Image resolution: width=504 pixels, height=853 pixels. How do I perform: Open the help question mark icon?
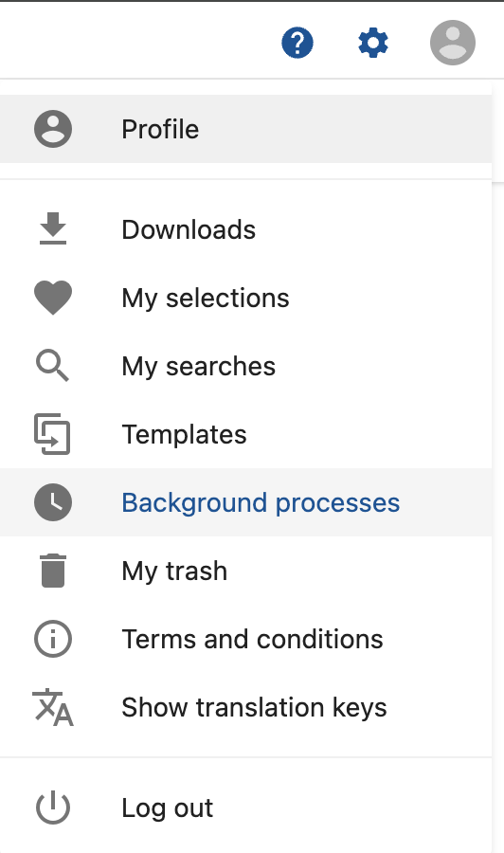point(297,43)
